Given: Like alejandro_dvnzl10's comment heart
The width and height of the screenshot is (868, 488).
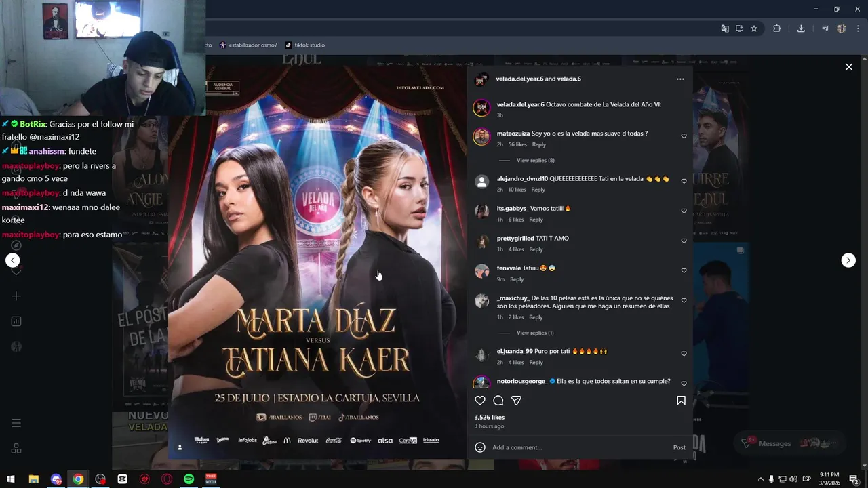Looking at the screenshot, I should [684, 182].
